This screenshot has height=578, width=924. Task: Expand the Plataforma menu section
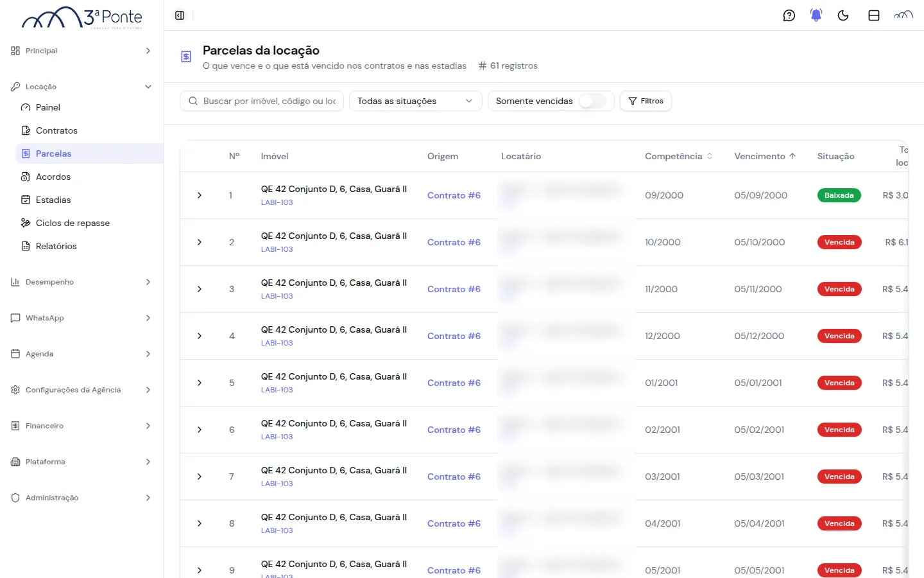(81, 462)
